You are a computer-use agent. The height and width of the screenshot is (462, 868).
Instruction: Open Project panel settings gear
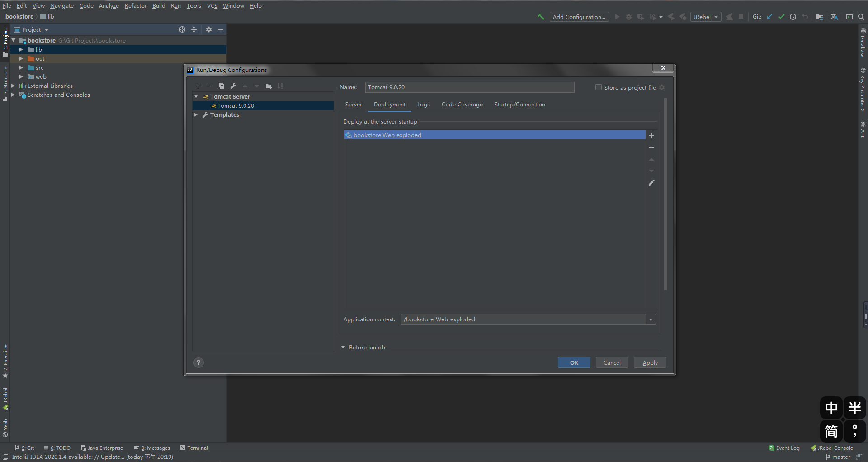209,29
